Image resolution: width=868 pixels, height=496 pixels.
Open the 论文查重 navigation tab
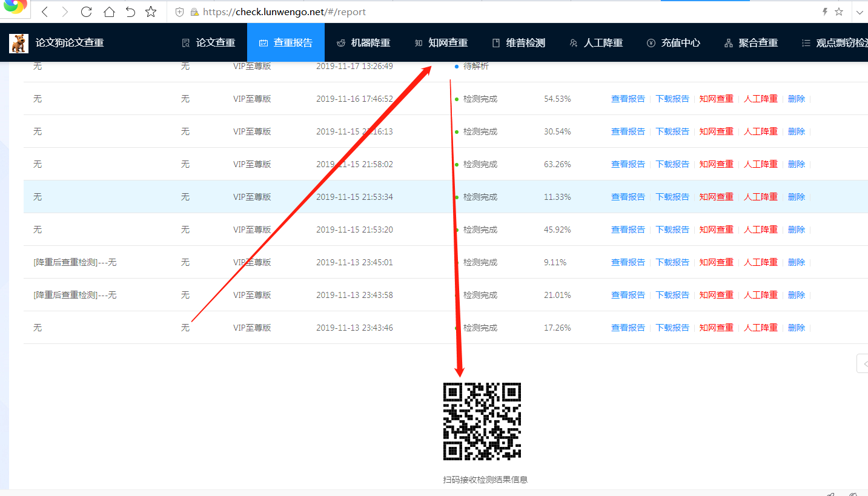[208, 43]
